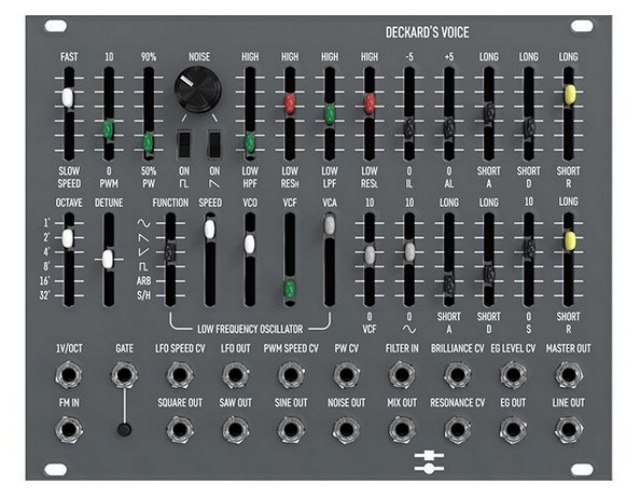
Task: Click the manual gate button below GATE jack
Action: [x=124, y=429]
